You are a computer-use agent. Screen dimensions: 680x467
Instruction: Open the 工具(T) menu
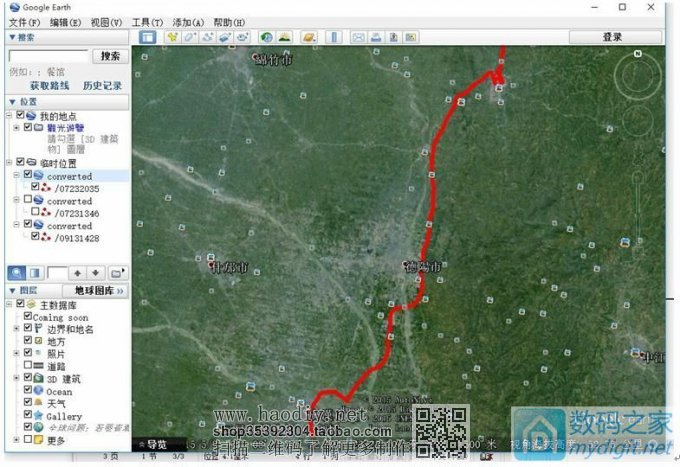(x=147, y=21)
